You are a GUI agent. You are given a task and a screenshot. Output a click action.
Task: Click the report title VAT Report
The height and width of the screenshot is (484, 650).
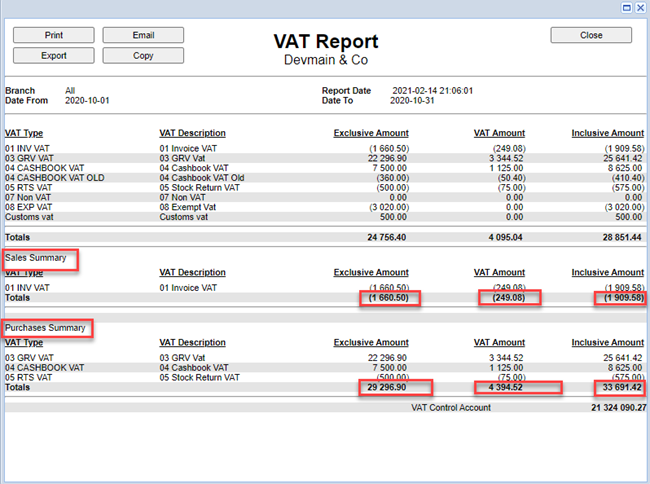coord(325,42)
